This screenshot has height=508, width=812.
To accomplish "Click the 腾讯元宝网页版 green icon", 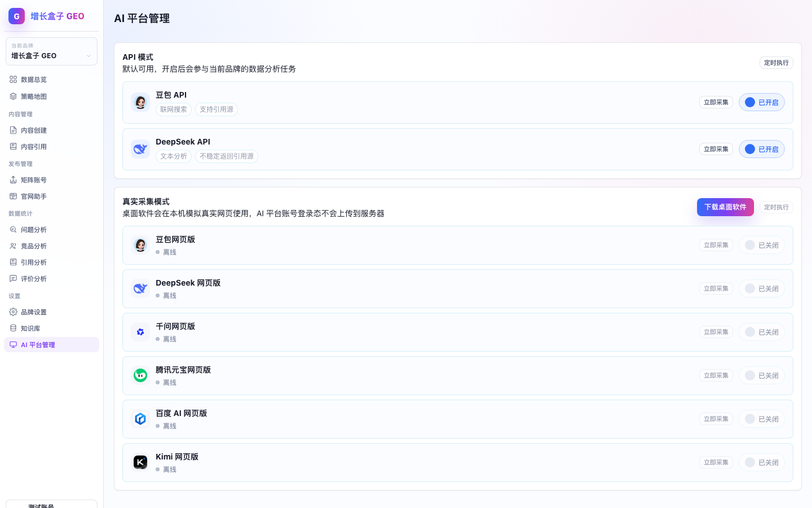I will pyautogui.click(x=140, y=375).
